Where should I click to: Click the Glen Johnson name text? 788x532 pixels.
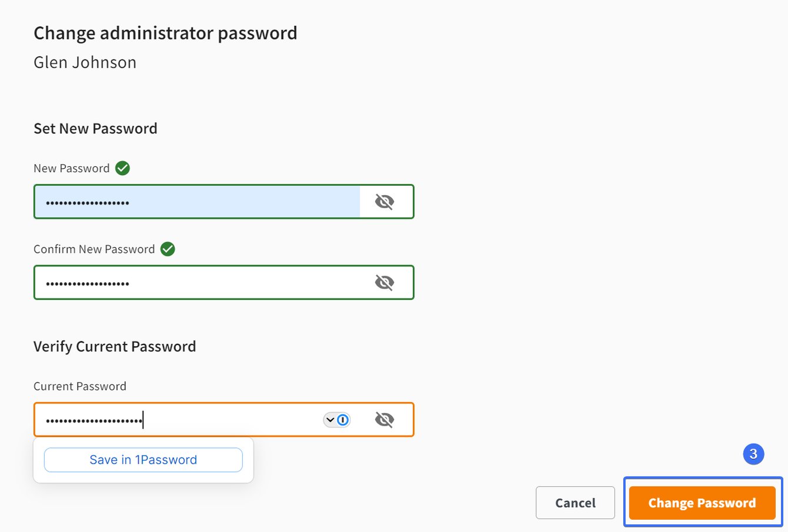(x=85, y=62)
